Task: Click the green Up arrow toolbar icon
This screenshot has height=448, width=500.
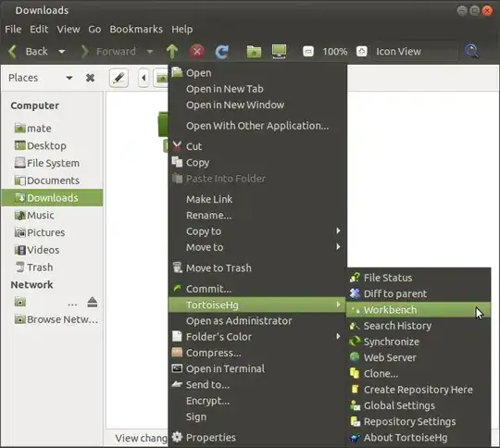Action: click(172, 51)
